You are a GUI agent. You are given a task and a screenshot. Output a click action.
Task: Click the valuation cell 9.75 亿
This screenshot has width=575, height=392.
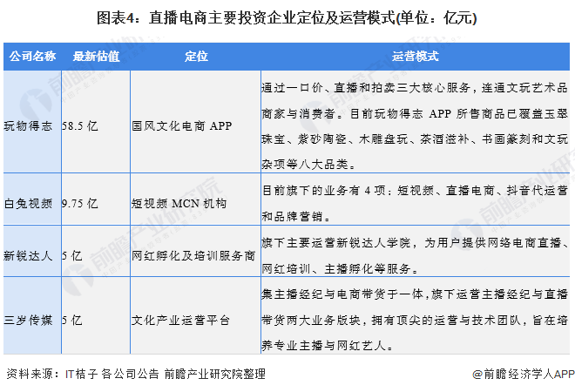coord(80,203)
